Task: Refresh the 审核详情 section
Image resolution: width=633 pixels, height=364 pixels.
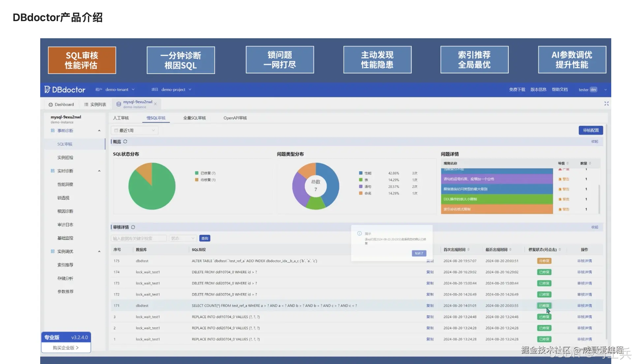Action: [x=133, y=227]
